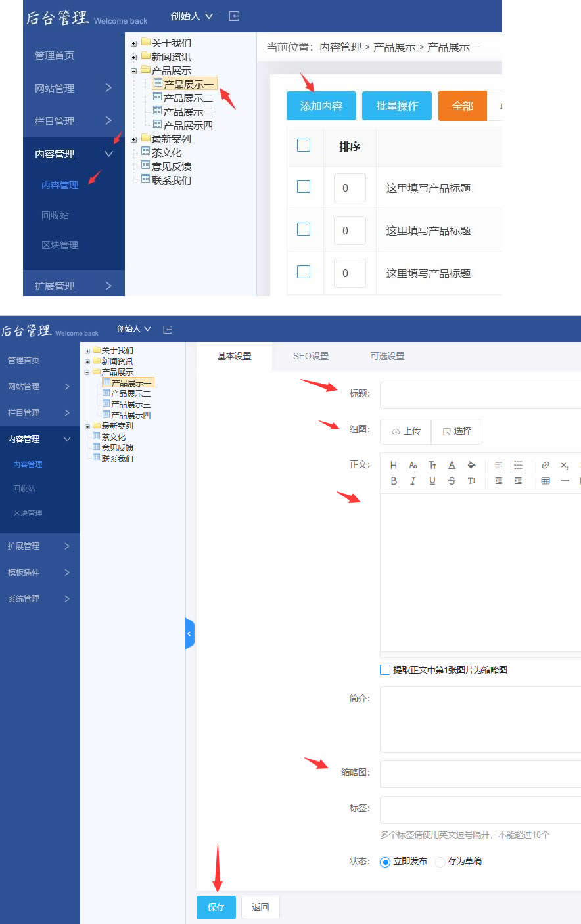The width and height of the screenshot is (581, 924).
Task: Click the background fill color bucket icon
Action: click(x=471, y=465)
